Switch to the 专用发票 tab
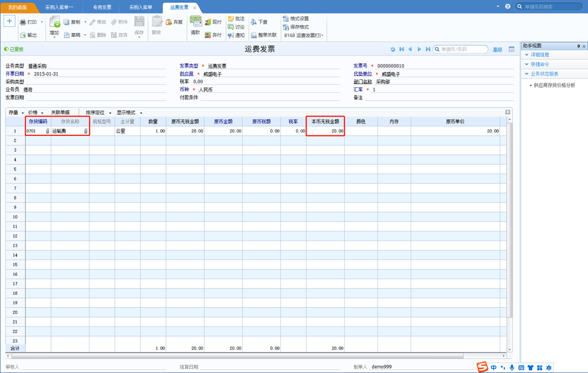 pos(102,7)
